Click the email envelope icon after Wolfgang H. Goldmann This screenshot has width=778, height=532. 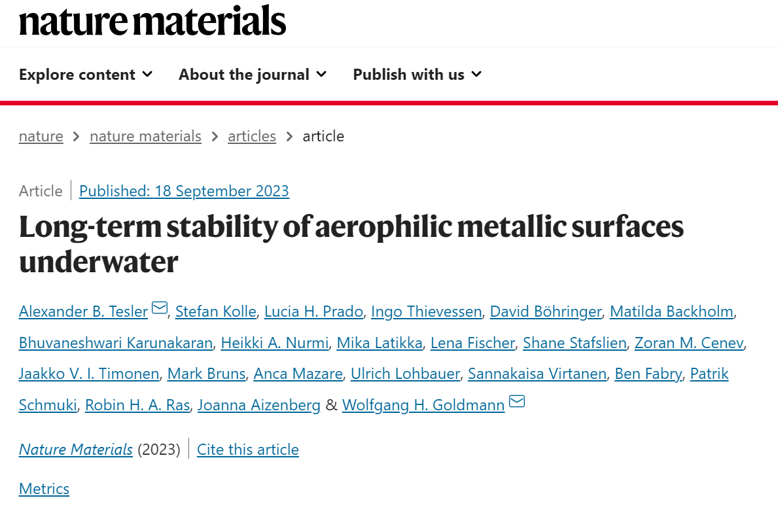click(517, 401)
